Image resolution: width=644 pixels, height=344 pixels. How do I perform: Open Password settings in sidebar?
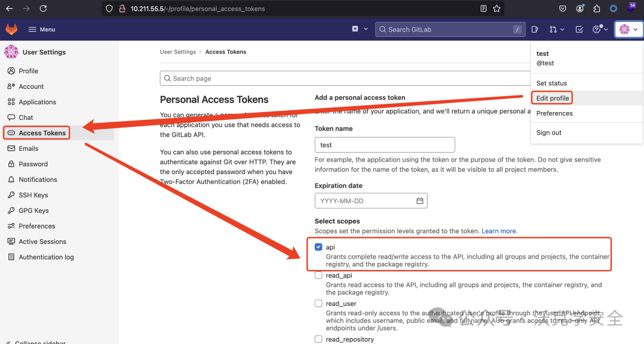33,164
